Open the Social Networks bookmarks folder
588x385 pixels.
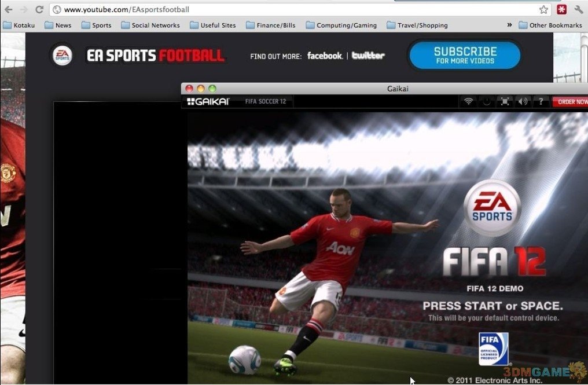click(x=150, y=25)
